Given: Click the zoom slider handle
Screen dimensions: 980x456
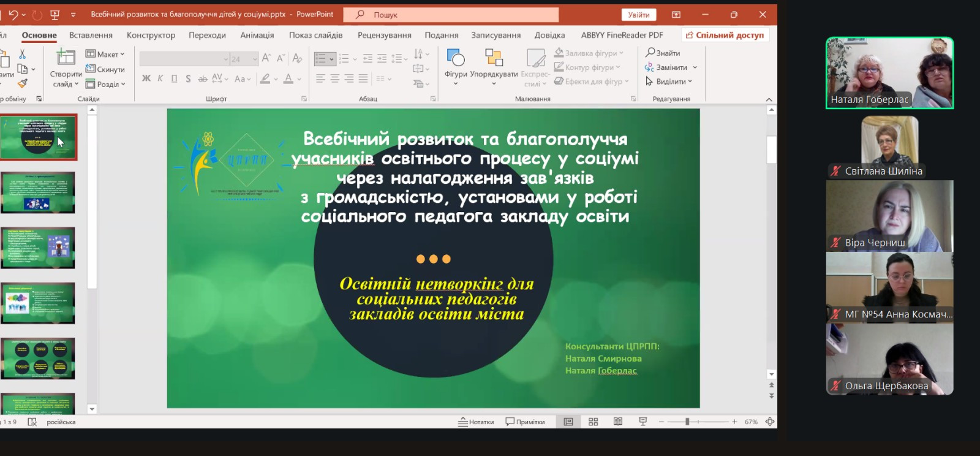Looking at the screenshot, I should pos(687,422).
